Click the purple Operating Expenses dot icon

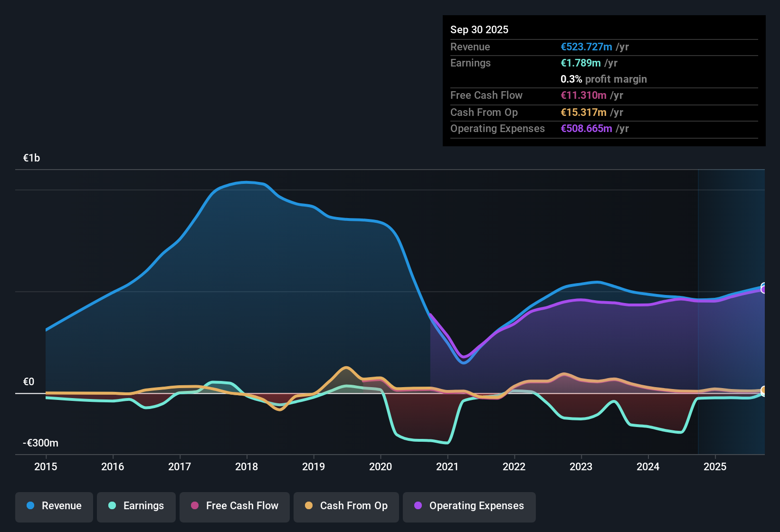point(418,506)
